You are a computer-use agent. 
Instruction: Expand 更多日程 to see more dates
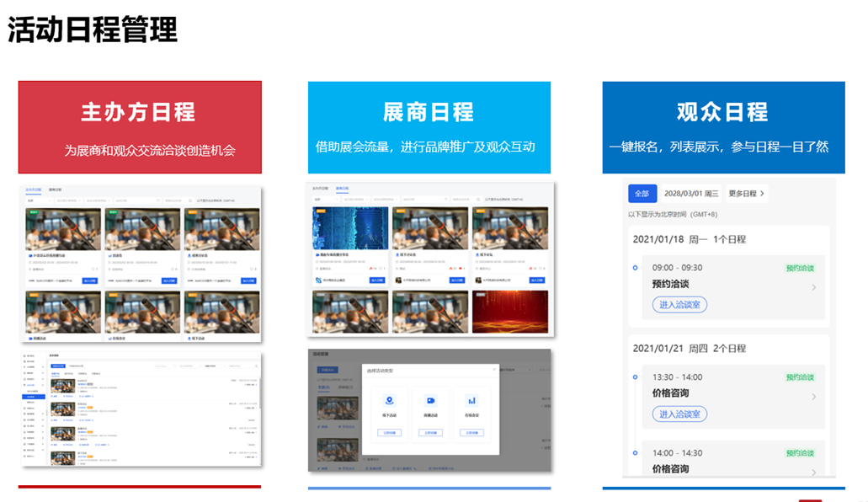coord(747,194)
